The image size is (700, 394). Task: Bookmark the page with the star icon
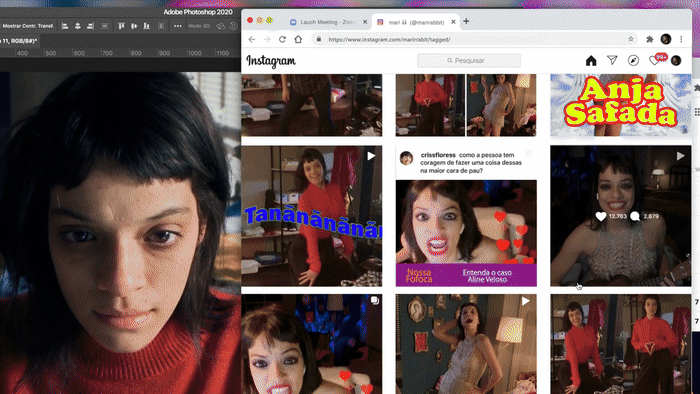tap(631, 39)
